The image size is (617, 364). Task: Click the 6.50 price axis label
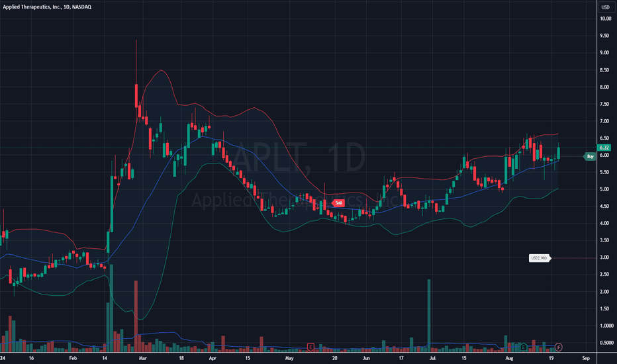click(604, 138)
